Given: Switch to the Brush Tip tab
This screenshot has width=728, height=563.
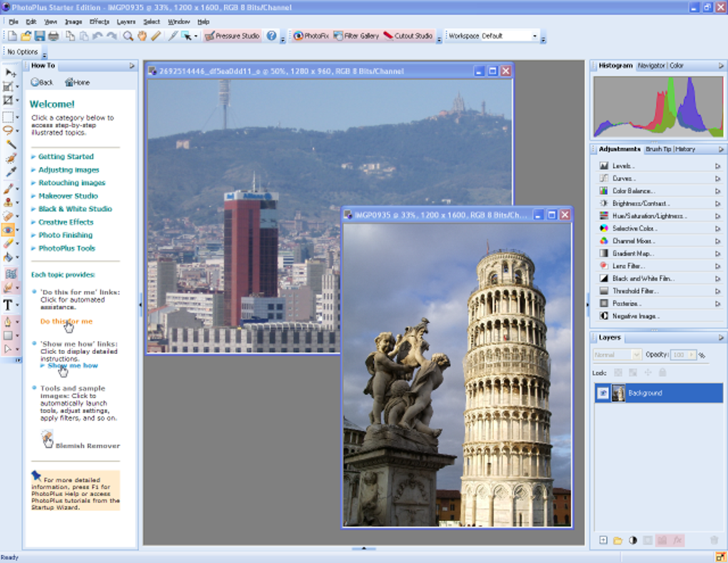Looking at the screenshot, I should [658, 149].
